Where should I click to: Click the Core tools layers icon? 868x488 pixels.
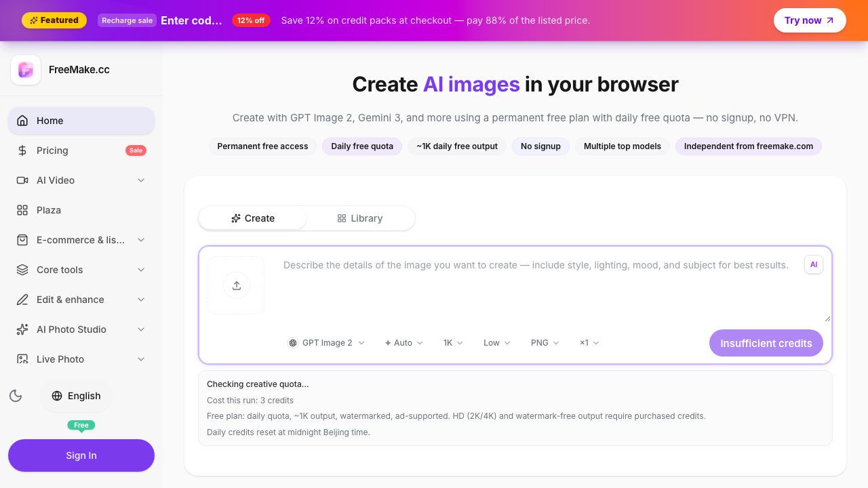click(22, 270)
